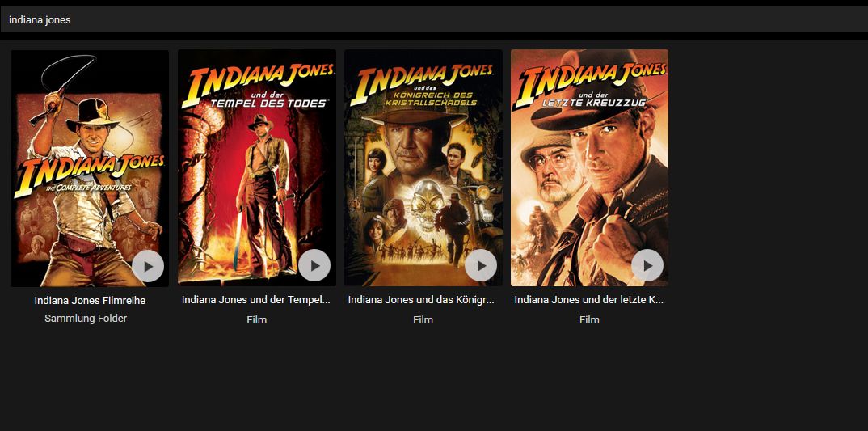Open the 'Indiana Jones und der Tempel...' title
The image size is (868, 431).
coord(255,300)
